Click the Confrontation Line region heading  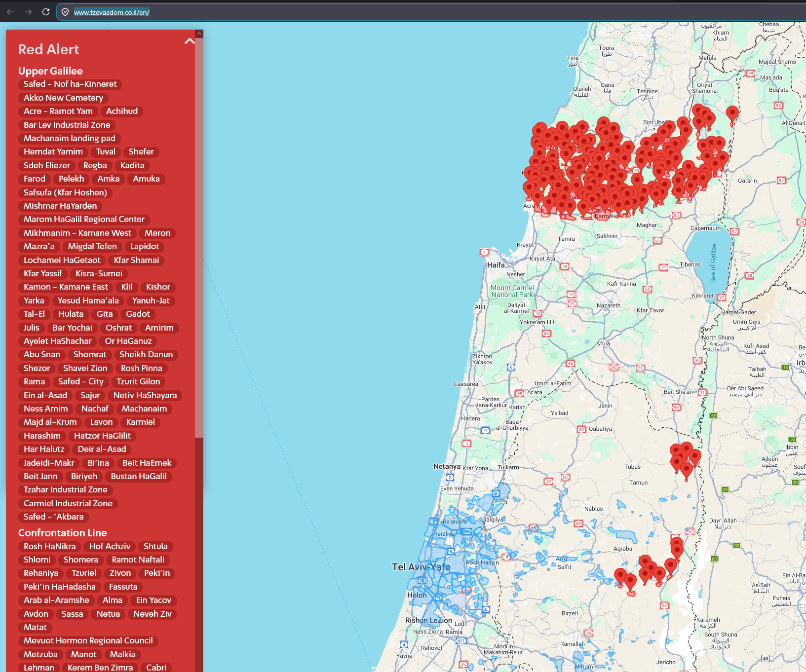click(x=63, y=533)
